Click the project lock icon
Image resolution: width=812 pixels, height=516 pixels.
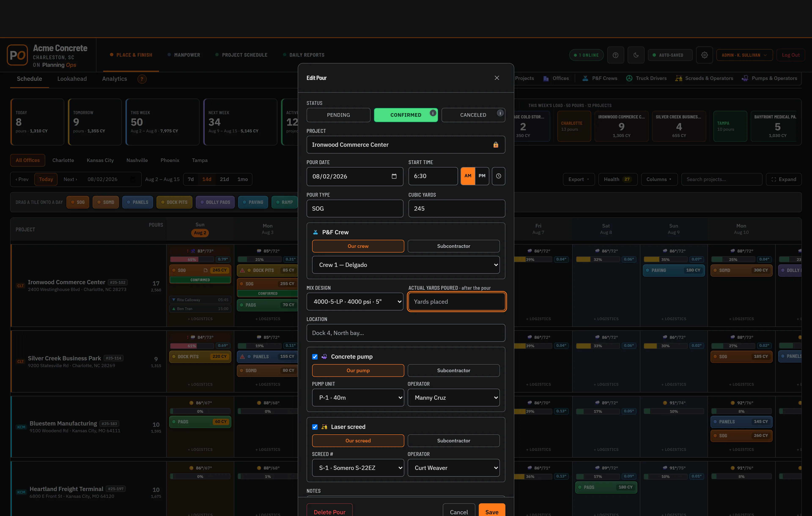point(496,145)
